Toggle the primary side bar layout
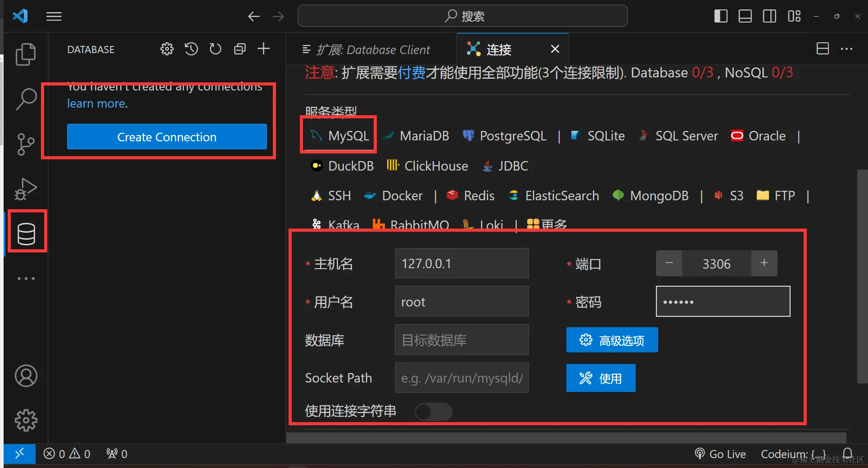Image resolution: width=868 pixels, height=468 pixels. (721, 16)
